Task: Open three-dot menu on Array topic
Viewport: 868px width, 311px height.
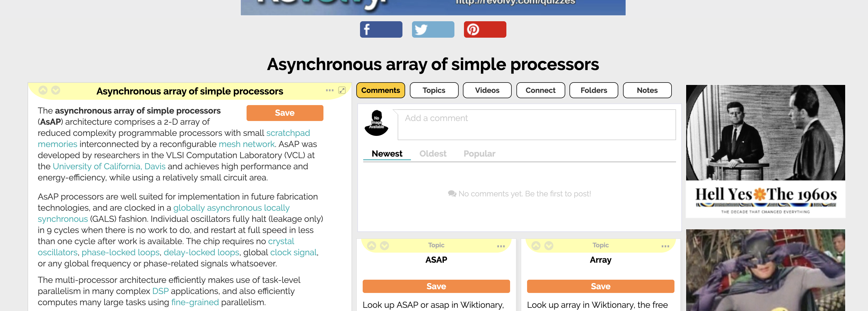Action: 665,246
